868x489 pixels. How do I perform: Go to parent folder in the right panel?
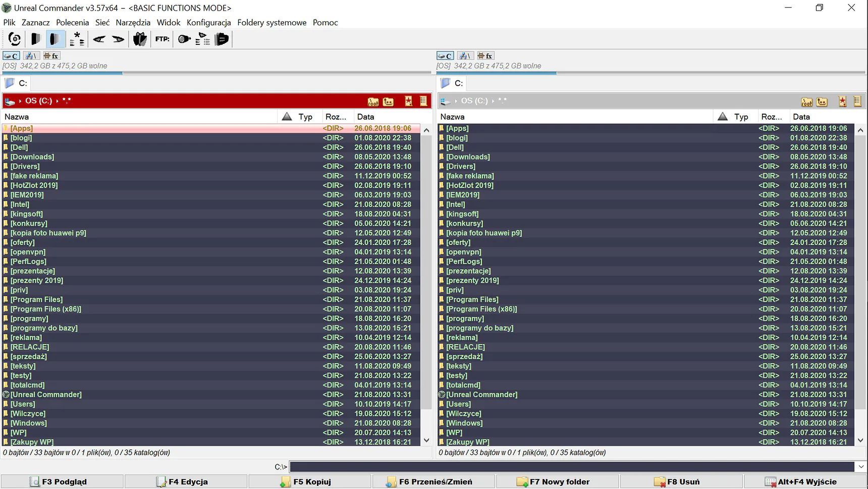[x=822, y=102]
